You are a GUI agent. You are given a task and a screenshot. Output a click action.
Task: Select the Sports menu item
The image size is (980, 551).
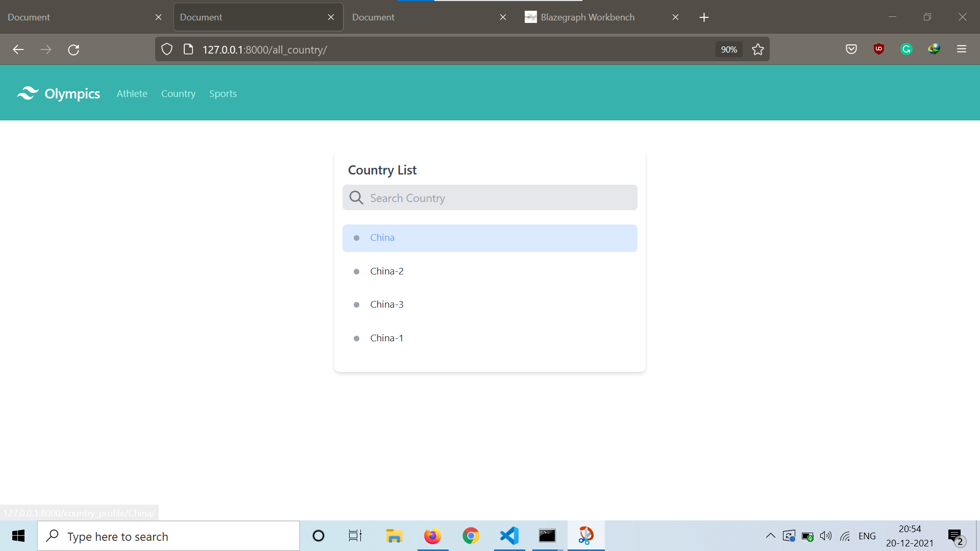coord(222,93)
